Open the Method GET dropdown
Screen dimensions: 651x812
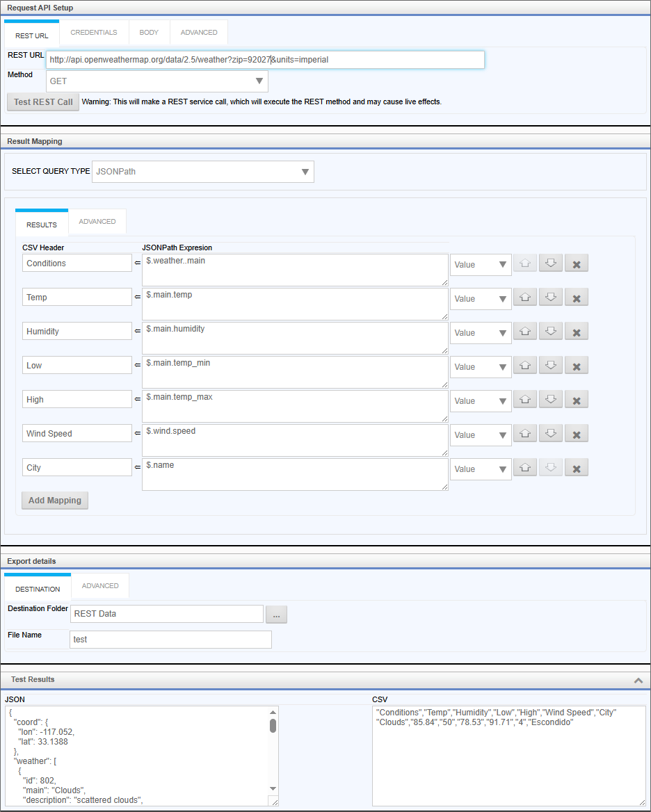pos(157,81)
